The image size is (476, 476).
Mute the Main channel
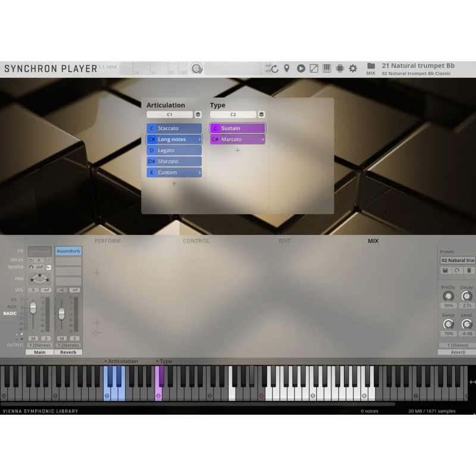coord(33,339)
